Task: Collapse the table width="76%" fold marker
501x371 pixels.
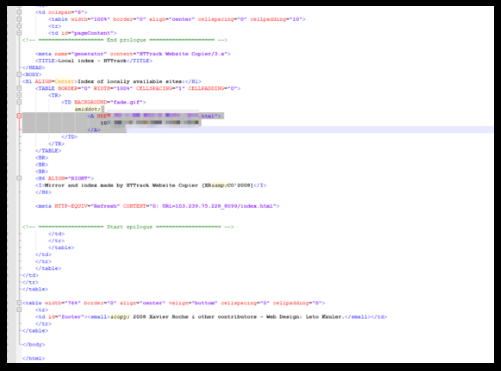Action: click(x=19, y=303)
